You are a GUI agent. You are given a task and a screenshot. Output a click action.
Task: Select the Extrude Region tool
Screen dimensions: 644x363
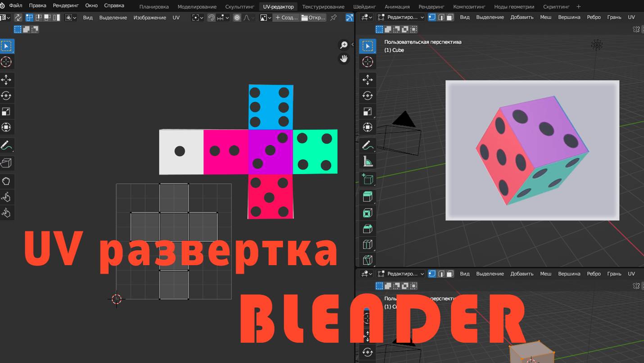click(x=367, y=197)
